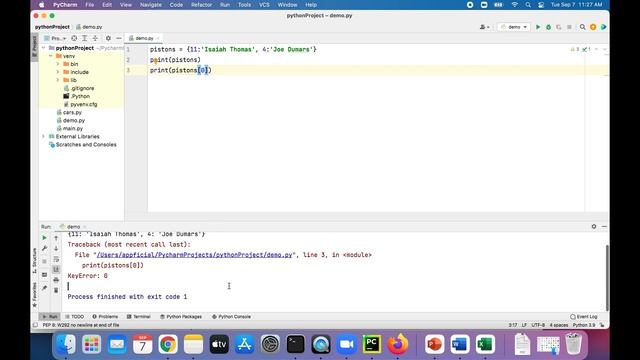This screenshot has width=640, height=360.
Task: Expand the bin folder
Action: tap(58, 64)
